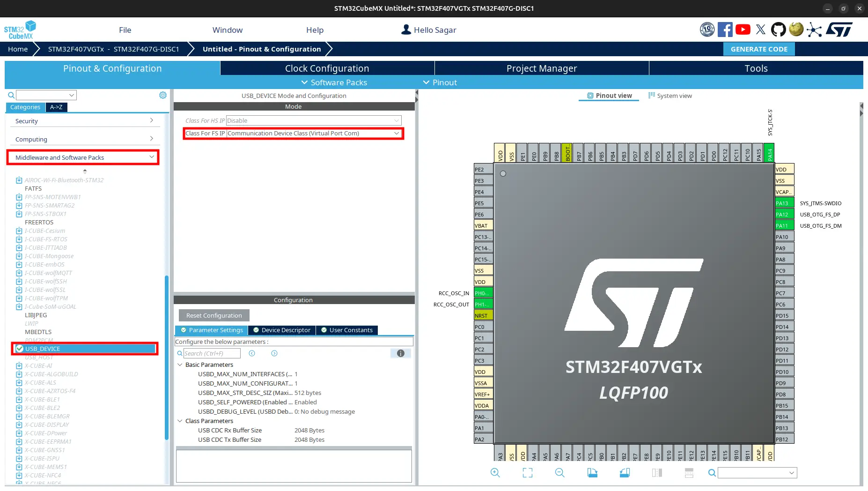
Task: Click the vertical split view icon
Action: tap(657, 473)
